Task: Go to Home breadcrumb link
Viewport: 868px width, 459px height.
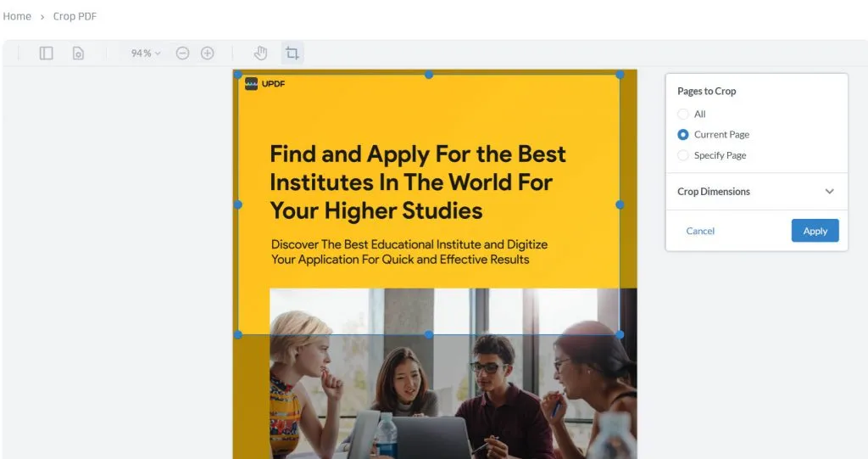Action: (17, 17)
